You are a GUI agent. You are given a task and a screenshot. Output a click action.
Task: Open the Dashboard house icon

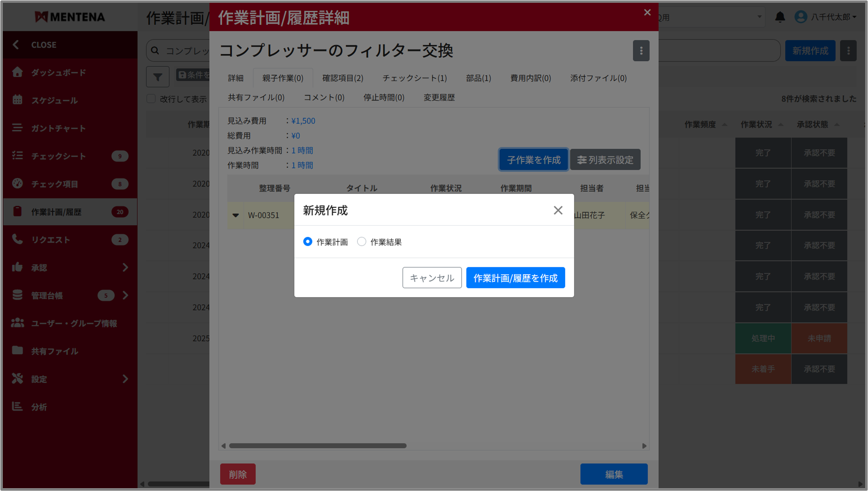click(18, 72)
